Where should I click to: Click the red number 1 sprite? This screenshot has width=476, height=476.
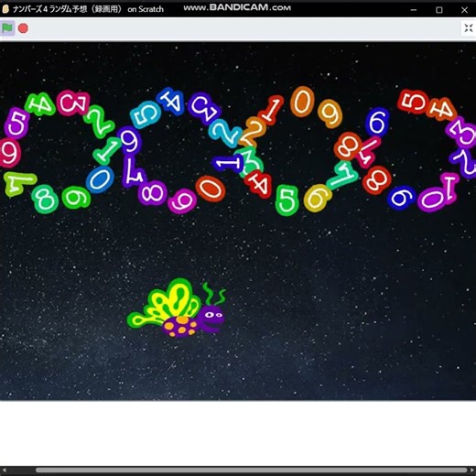[271, 111]
